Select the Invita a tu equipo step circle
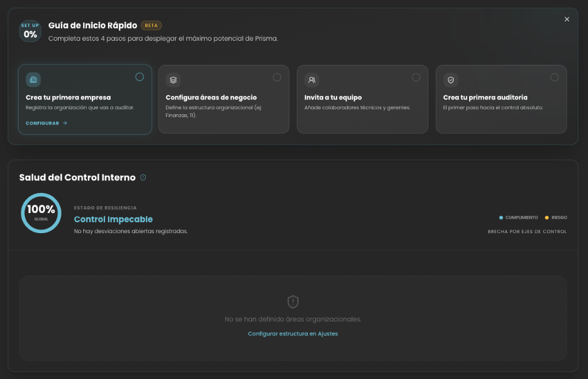Screen dimensions: 588x379 tap(416, 77)
